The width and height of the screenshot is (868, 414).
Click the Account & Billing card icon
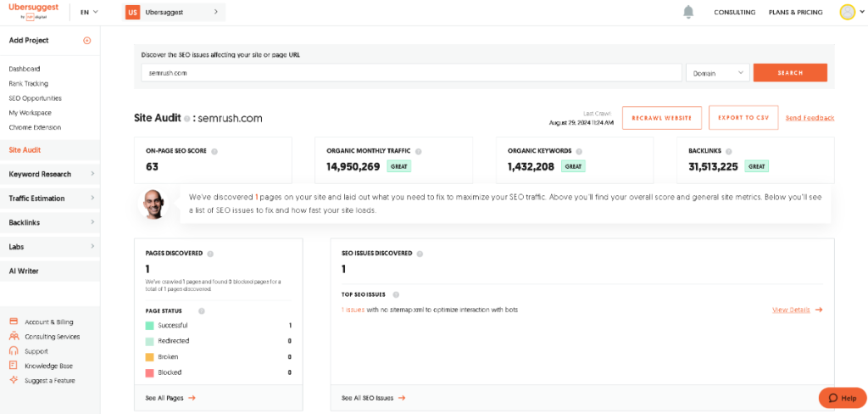[x=14, y=322]
